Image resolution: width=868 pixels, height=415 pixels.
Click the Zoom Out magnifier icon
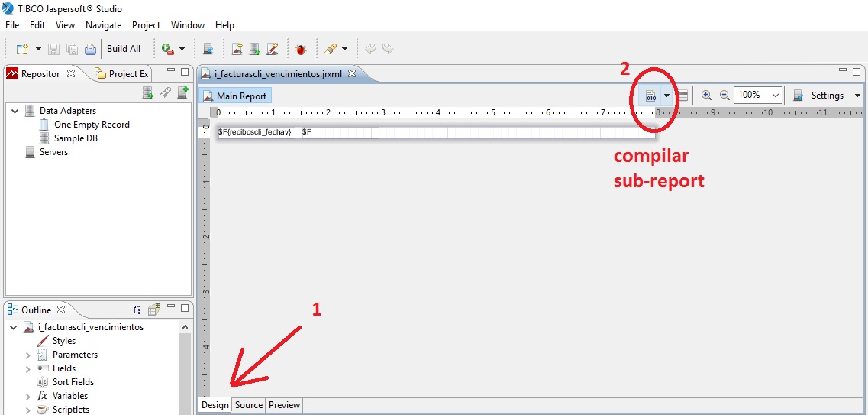[x=724, y=95]
